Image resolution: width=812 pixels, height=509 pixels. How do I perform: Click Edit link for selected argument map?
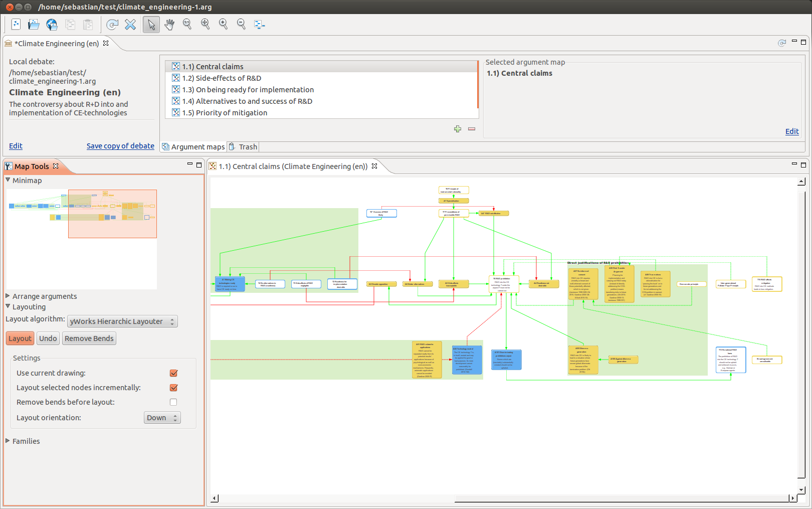(x=792, y=131)
